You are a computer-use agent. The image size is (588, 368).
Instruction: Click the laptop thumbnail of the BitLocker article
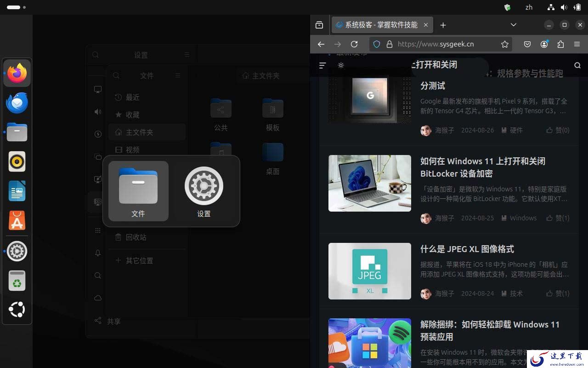coord(370,183)
